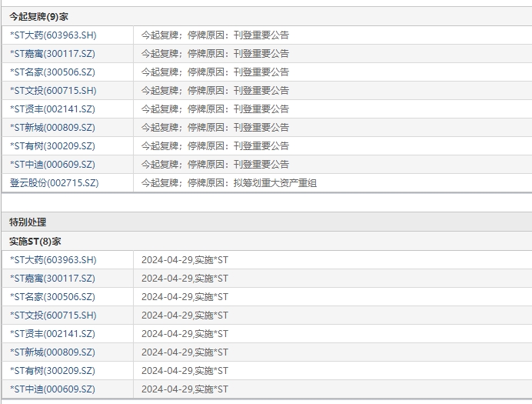Open *ST大药(603963.SH) in the 今起复牌 list
The width and height of the screenshot is (532, 404).
(x=53, y=35)
